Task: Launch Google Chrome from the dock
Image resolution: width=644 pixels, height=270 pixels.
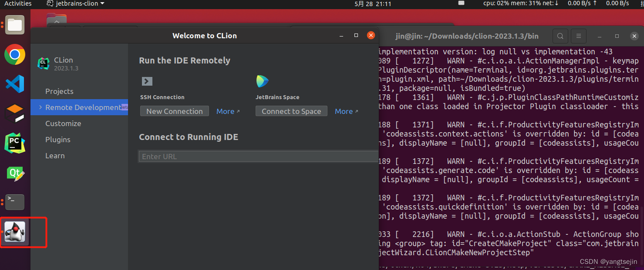Action: pos(15,55)
